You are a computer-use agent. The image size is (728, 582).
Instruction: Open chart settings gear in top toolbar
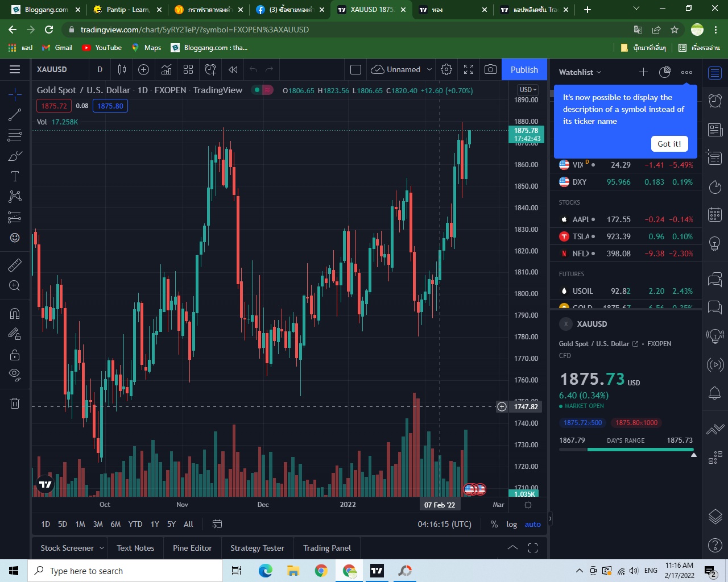click(446, 69)
